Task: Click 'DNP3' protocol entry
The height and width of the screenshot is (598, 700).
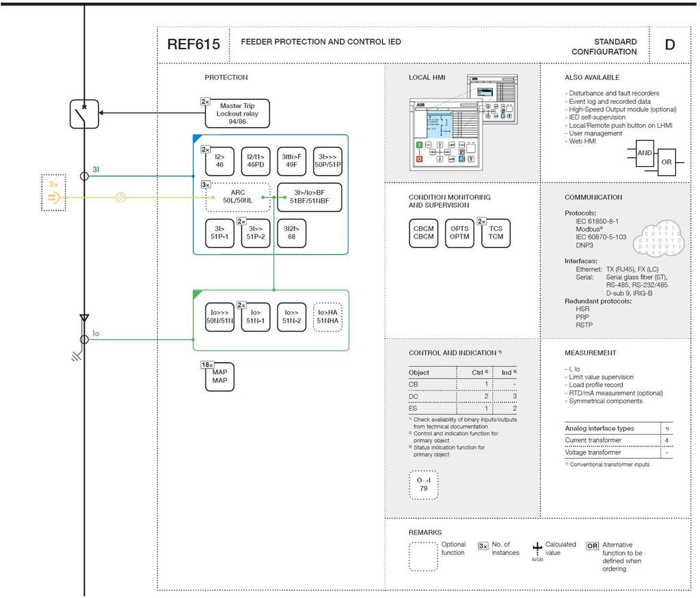Action: tap(584, 245)
